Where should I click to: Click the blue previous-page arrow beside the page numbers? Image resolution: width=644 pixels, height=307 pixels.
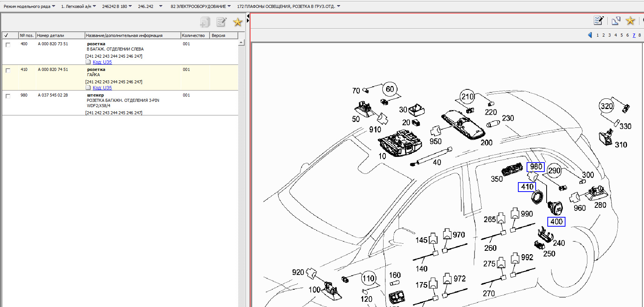[590, 35]
